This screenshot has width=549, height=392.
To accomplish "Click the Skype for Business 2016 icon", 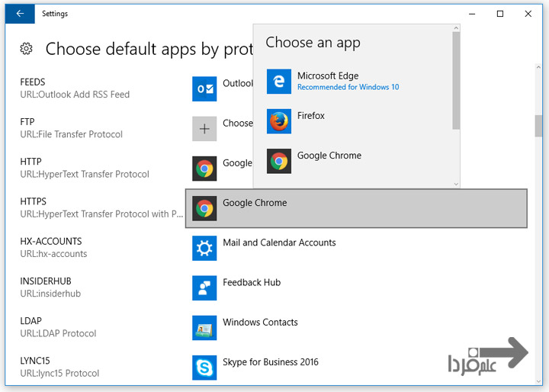I will pos(204,367).
